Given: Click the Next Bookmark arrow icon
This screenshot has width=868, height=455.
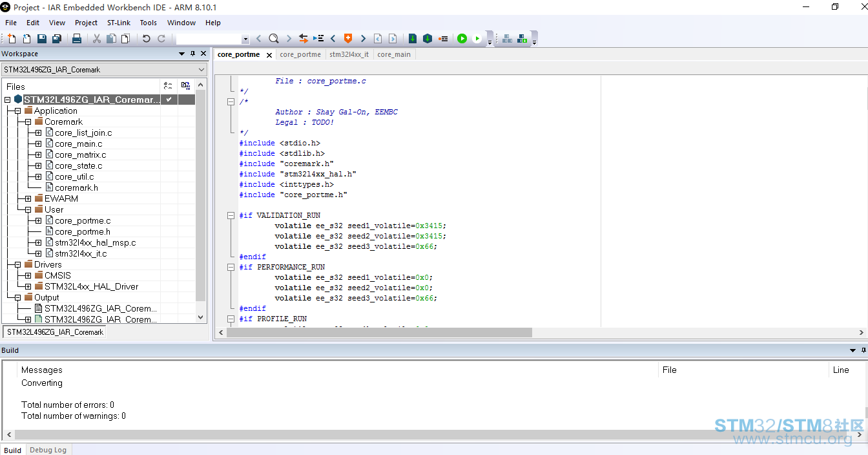Looking at the screenshot, I should [x=363, y=39].
